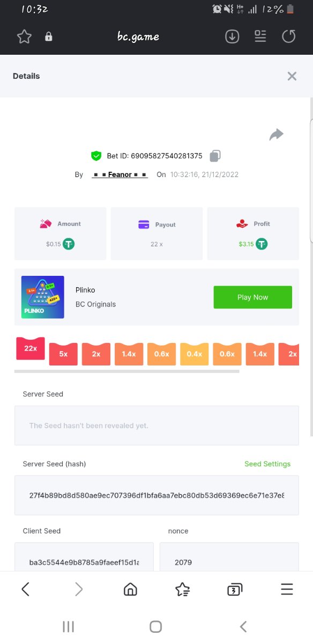Open Feanor's user profile link
The image size is (313, 644).
click(120, 174)
